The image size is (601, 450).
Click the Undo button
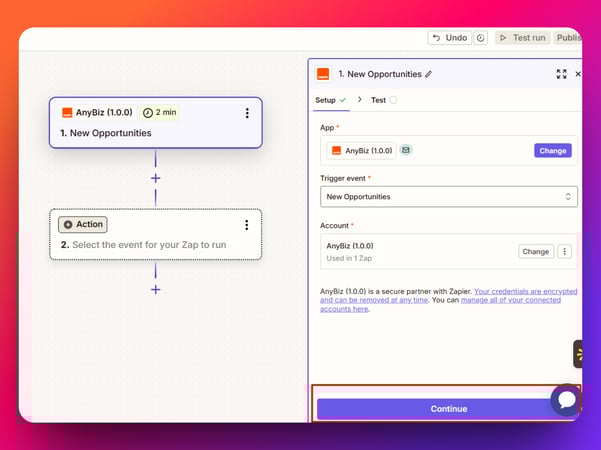click(449, 38)
